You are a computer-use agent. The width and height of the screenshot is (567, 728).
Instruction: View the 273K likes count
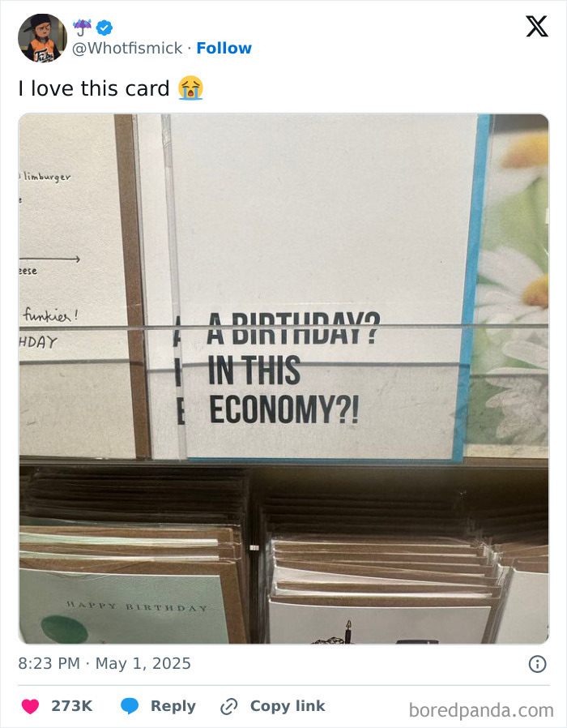(x=71, y=706)
